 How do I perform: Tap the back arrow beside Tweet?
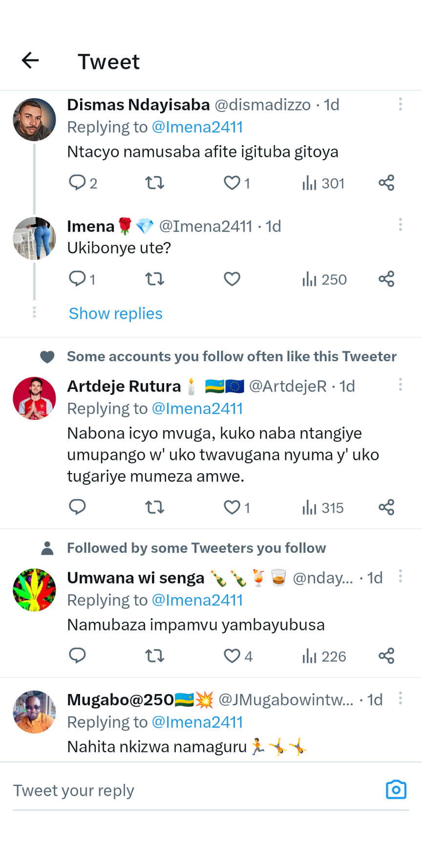tap(30, 61)
